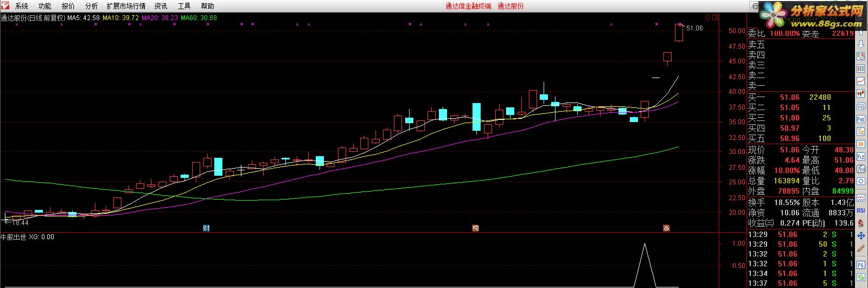Click the 买五 bid price 50.96
868x288 pixels.
[x=790, y=138]
